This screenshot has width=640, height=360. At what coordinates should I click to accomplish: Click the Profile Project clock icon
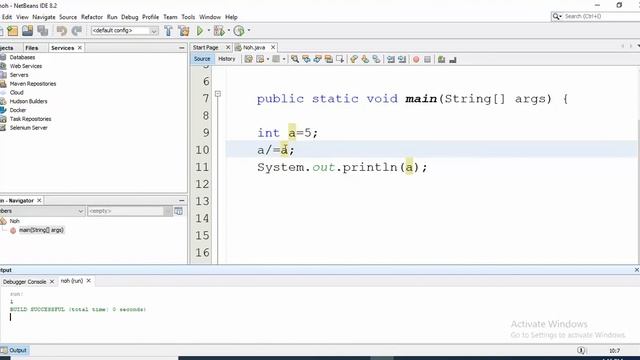click(x=239, y=31)
